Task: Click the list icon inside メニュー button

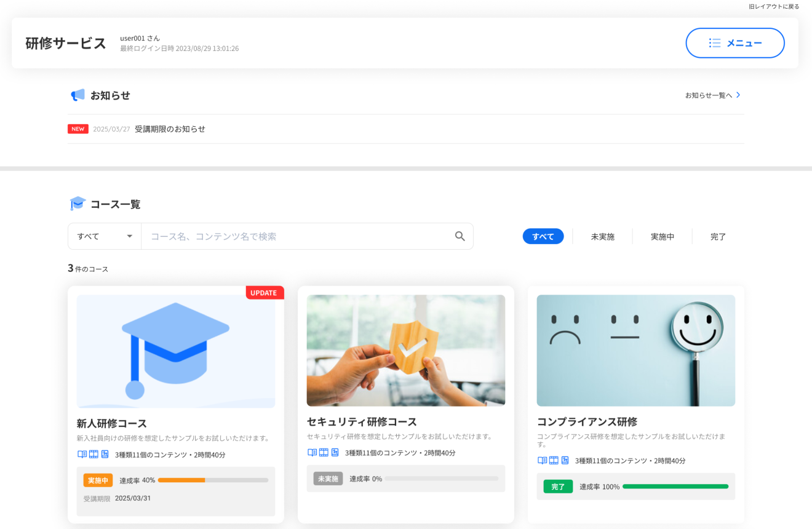Action: [714, 43]
